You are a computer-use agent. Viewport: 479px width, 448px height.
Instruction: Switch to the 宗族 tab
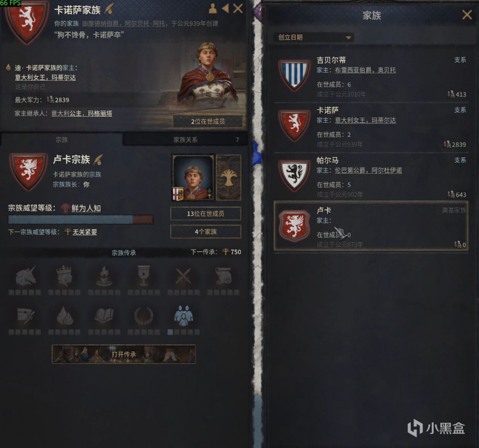coord(61,140)
